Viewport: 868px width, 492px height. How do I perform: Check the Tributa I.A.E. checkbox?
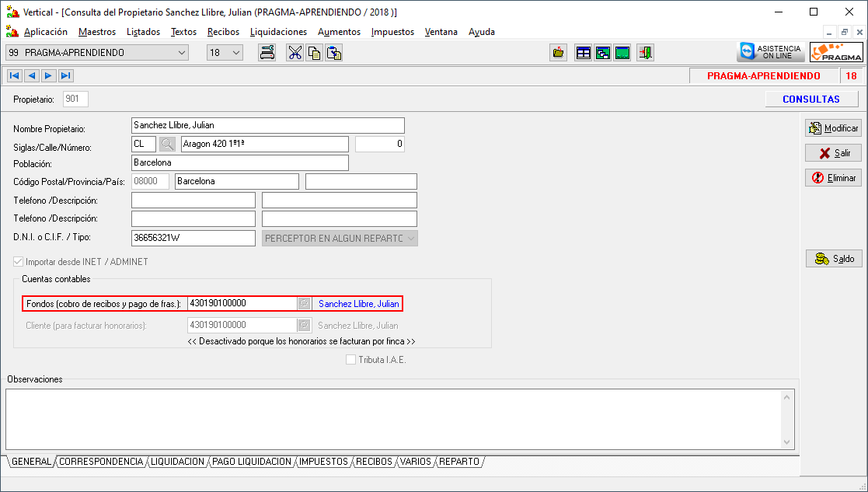(x=351, y=360)
